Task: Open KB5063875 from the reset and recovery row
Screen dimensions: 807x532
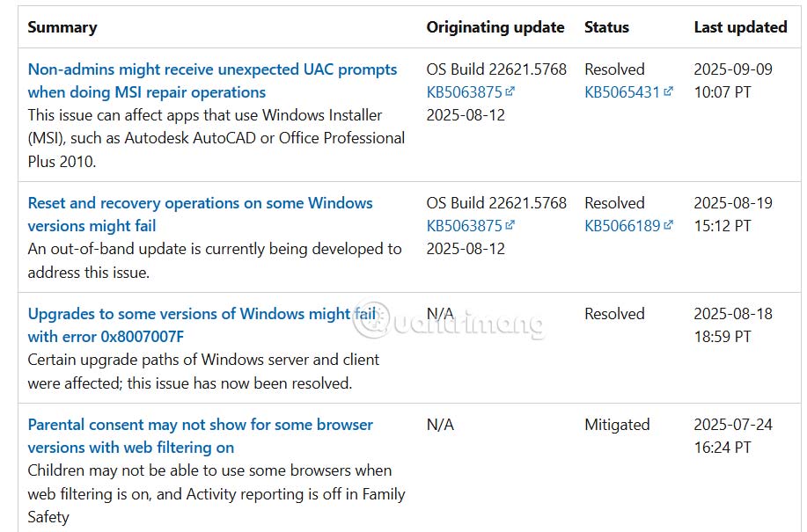Action: tap(465, 225)
